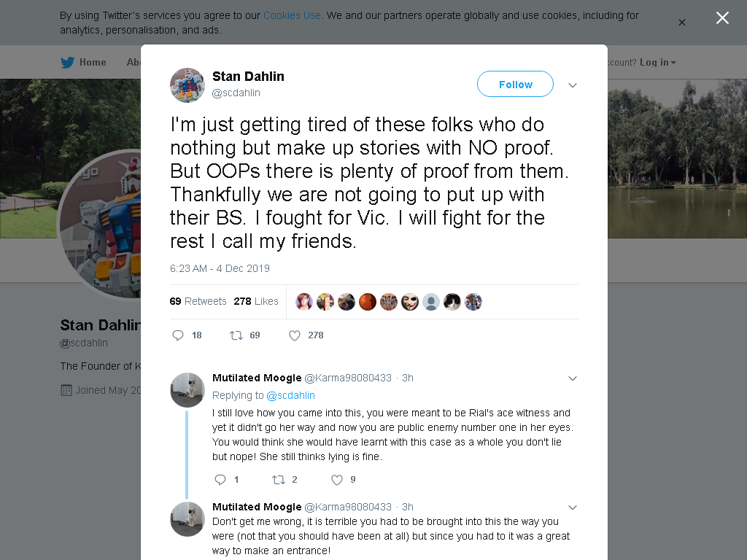747x560 pixels.
Task: View the 69 Retweets list
Action: [x=198, y=301]
